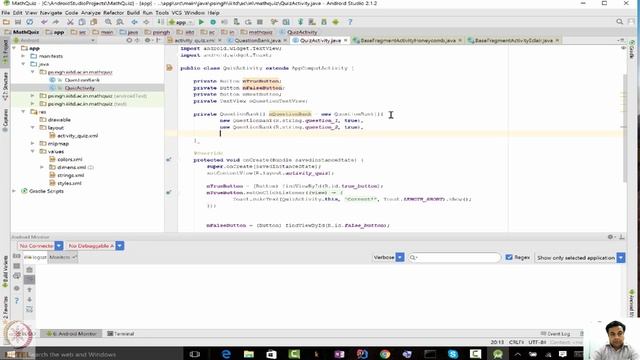This screenshot has width=640, height=360.
Task: Open File Explorer from taskbar
Action: click(x=249, y=354)
